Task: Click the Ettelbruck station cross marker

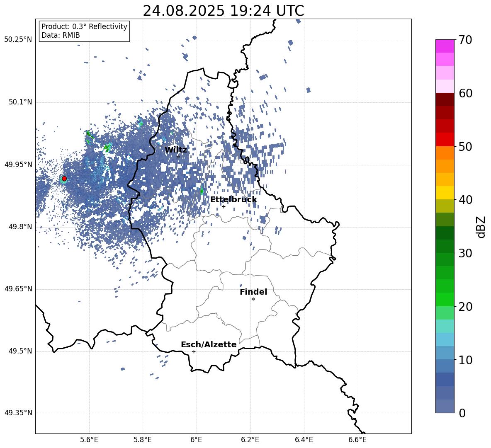Action: 224,206
